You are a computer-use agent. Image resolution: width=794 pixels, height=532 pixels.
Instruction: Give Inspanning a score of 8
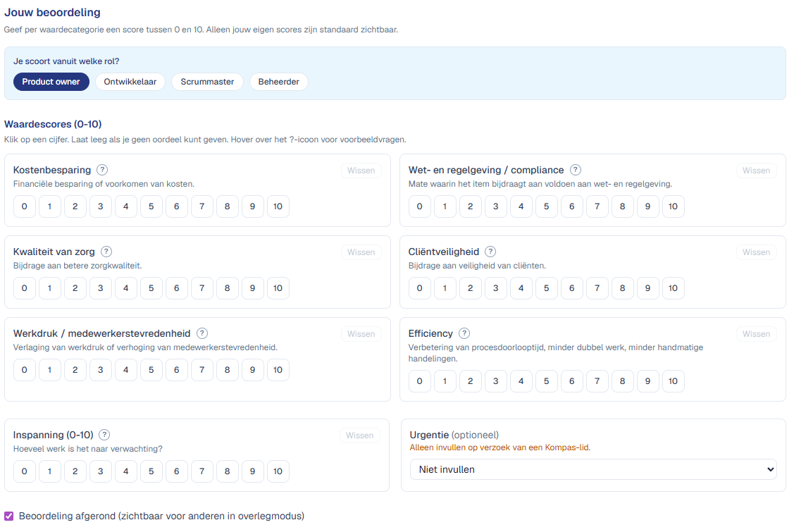[228, 471]
